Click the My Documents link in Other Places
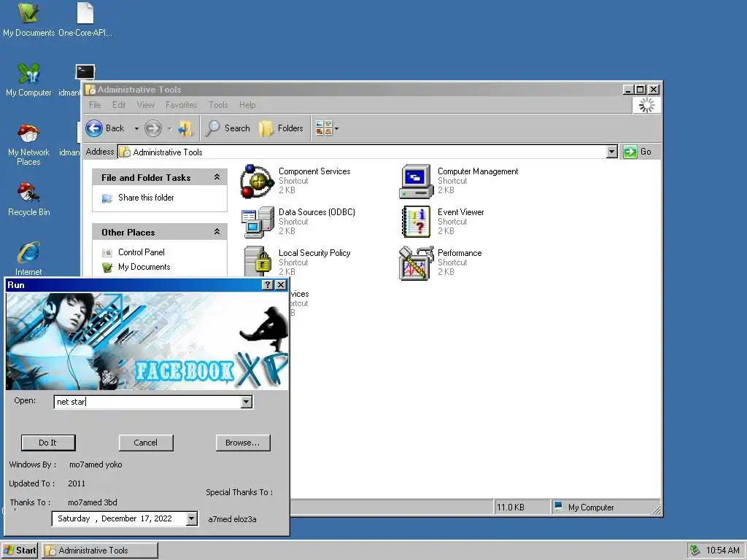Viewport: 747px width, 560px height. click(144, 267)
